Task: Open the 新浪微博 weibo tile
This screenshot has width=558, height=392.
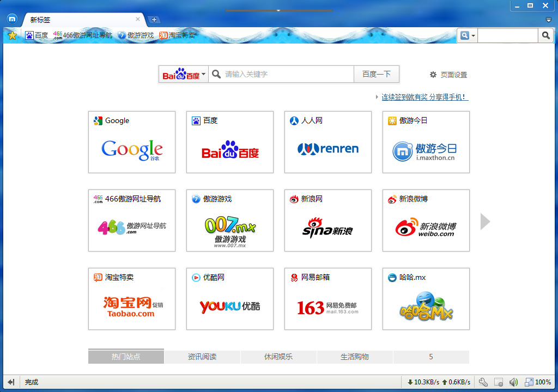Action: coord(426,220)
